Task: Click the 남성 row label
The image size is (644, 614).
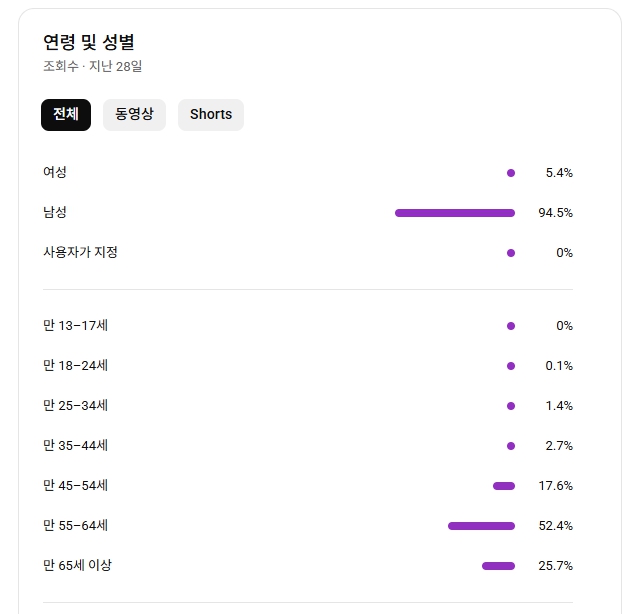Action: (55, 212)
